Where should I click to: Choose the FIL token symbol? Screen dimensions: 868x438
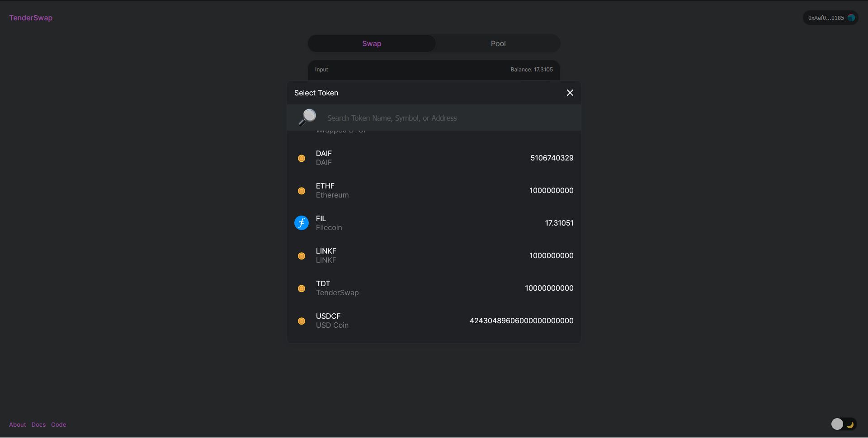tap(321, 219)
